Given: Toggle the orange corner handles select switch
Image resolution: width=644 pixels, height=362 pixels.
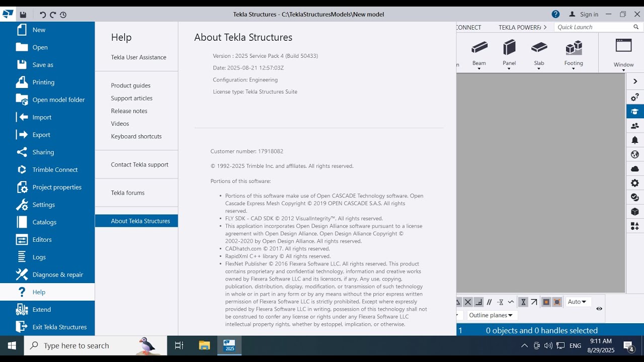Looking at the screenshot, I should 557,302.
